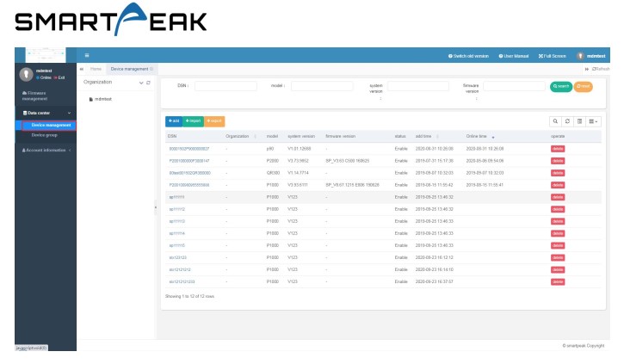This screenshot has width=624, height=364.
Task: Open the DSN link added 2020-09-23 16:14:10
Action: coord(180,269)
